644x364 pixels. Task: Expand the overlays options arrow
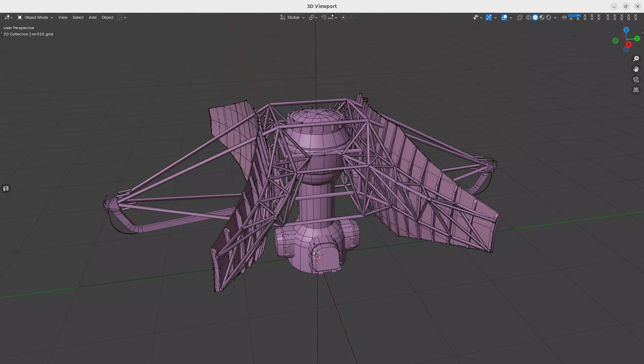tap(511, 17)
